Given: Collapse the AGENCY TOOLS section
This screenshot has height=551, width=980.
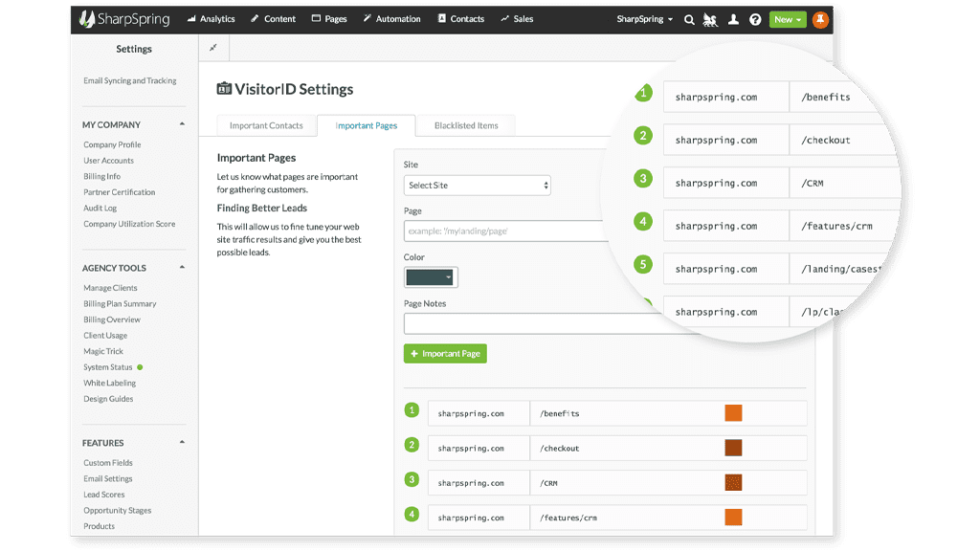Looking at the screenshot, I should [182, 268].
